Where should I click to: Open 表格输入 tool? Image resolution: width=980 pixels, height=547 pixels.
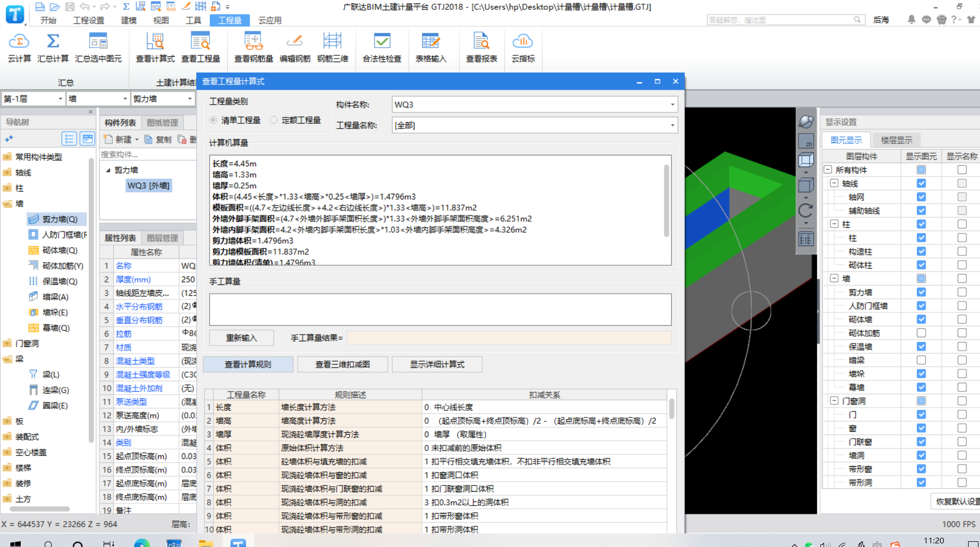(x=430, y=48)
